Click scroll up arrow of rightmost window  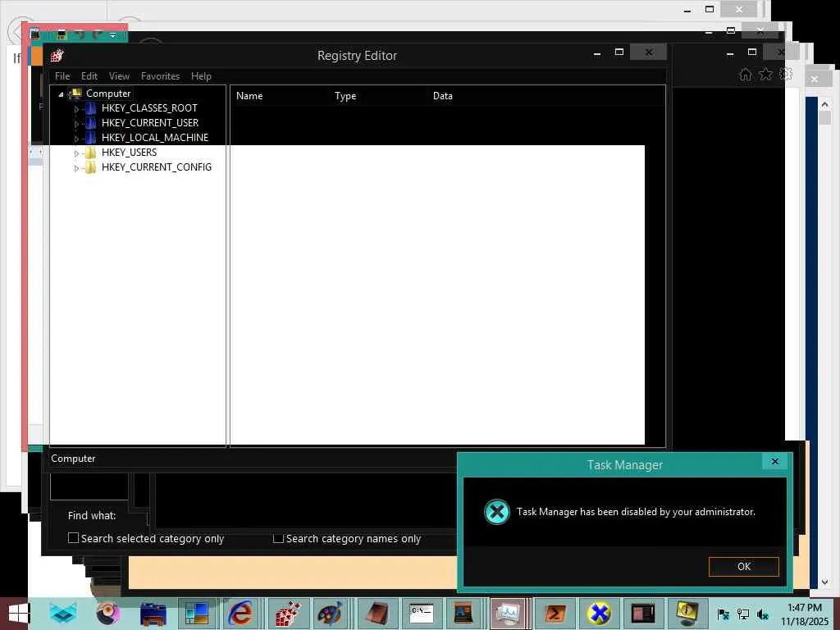[824, 105]
